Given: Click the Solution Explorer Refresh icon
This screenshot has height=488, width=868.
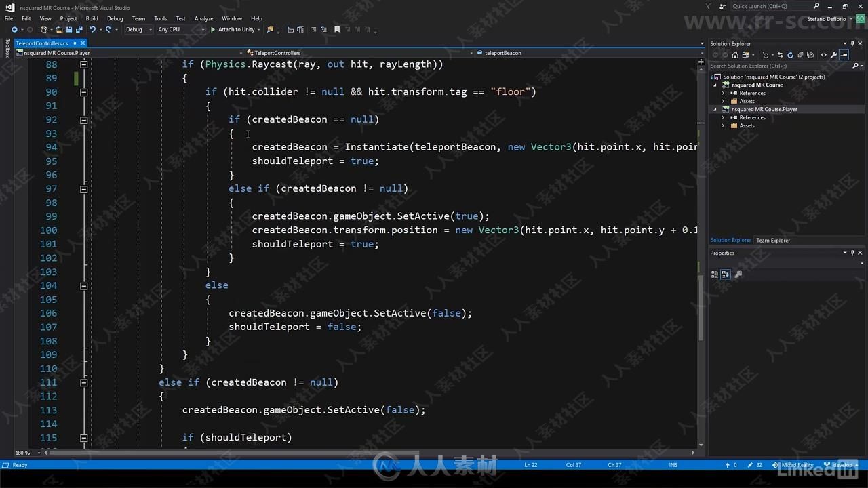Looking at the screenshot, I should pos(790,55).
